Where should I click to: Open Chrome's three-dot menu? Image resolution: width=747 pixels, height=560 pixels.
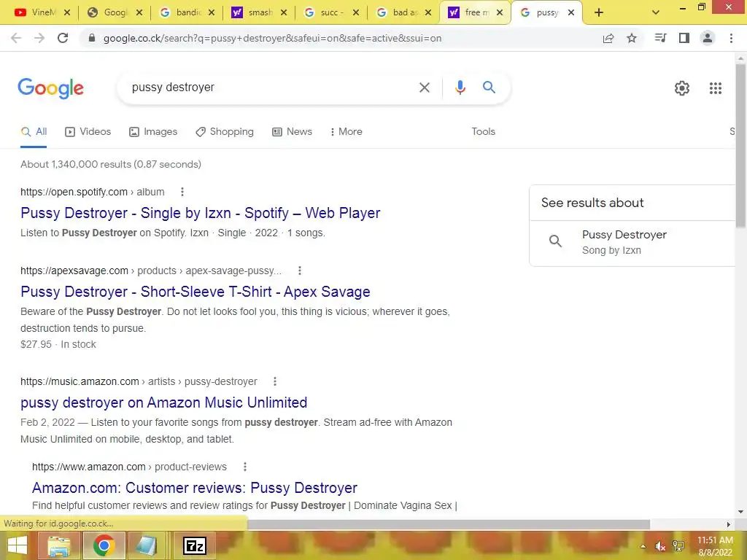731,38
